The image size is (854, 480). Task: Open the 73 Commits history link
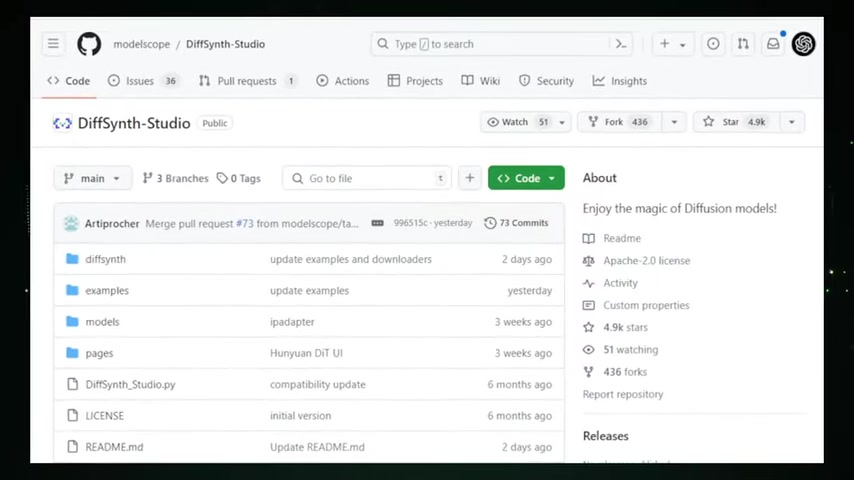coord(516,223)
